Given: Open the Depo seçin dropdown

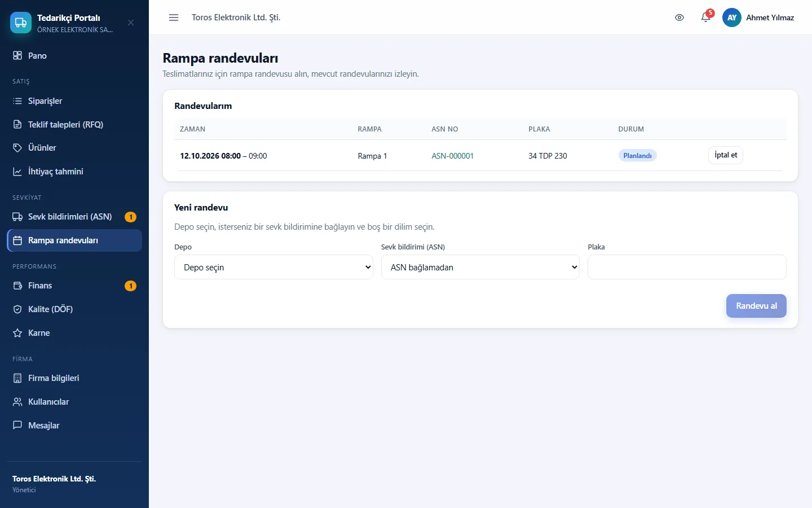Looking at the screenshot, I should pyautogui.click(x=273, y=267).
